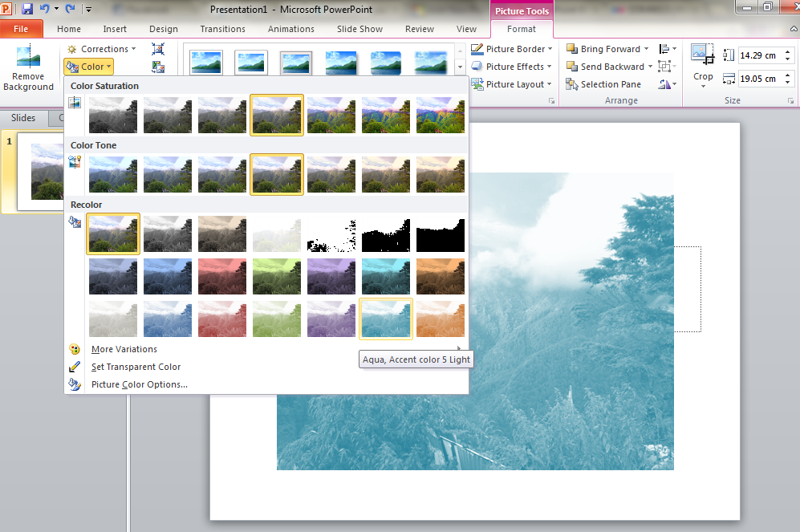Switch to the Animations tab
Viewport: 800px width, 532px height.
290,29
